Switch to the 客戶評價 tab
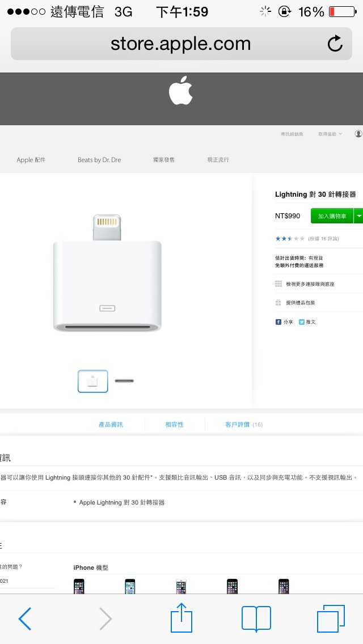This screenshot has width=363, height=644. point(244,424)
